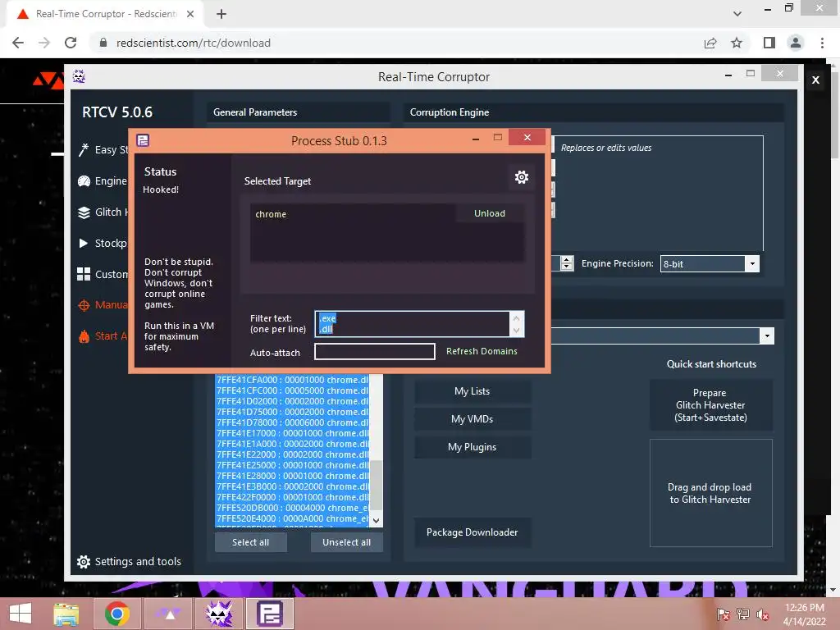Click the Unselect all button

(x=347, y=542)
